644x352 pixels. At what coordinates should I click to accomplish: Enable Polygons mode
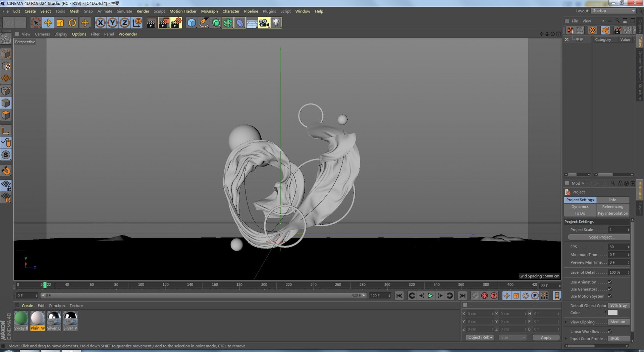pos(6,115)
